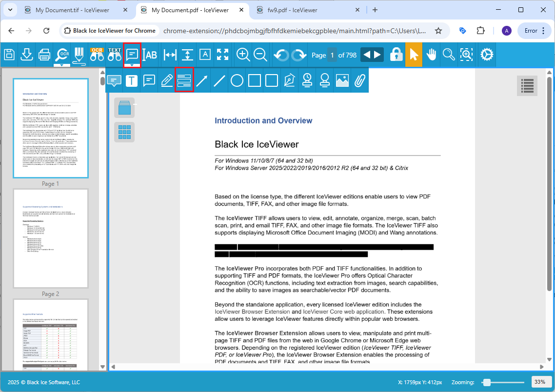Select the pencil freehand annotation
The height and width of the screenshot is (392, 555).
(x=167, y=80)
